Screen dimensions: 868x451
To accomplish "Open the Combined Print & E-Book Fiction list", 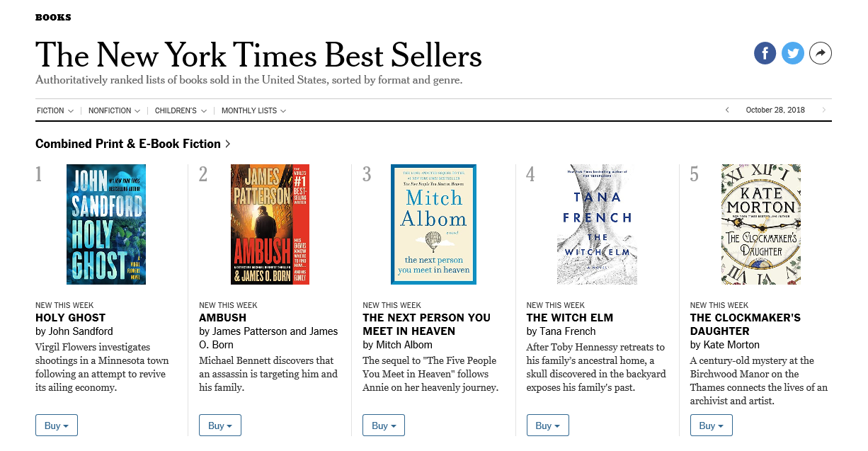I will 133,144.
